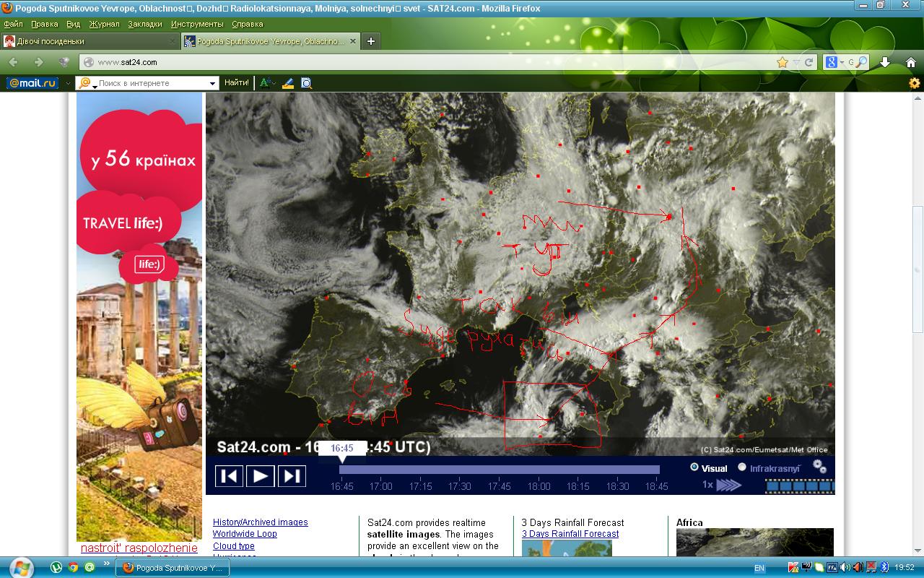Change the 1x animation speed arrows

click(x=728, y=485)
